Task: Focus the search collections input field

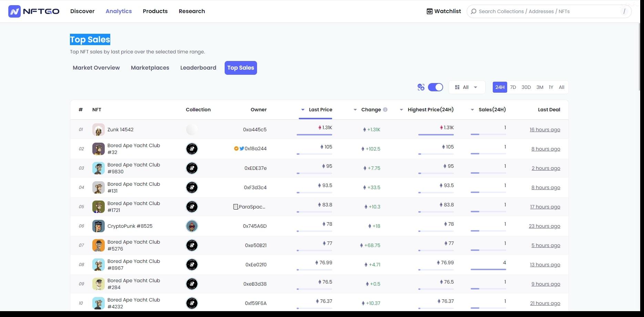Action: click(x=549, y=11)
